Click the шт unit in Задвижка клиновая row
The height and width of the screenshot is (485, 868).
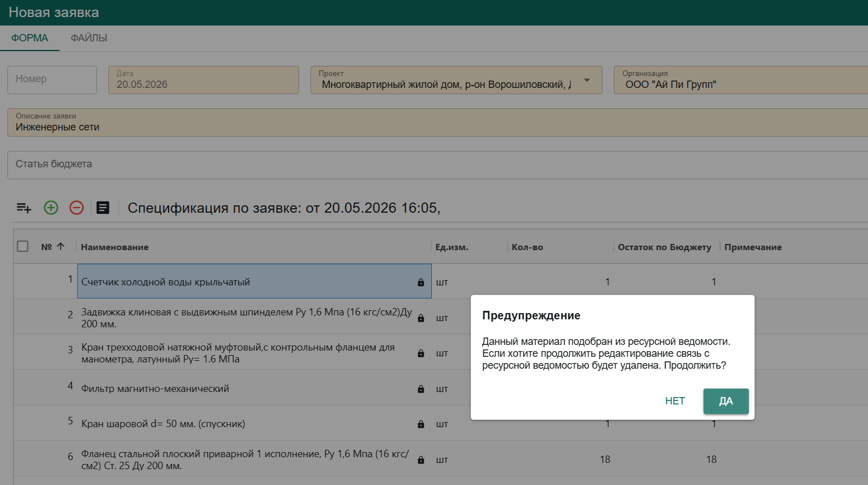pyautogui.click(x=442, y=318)
